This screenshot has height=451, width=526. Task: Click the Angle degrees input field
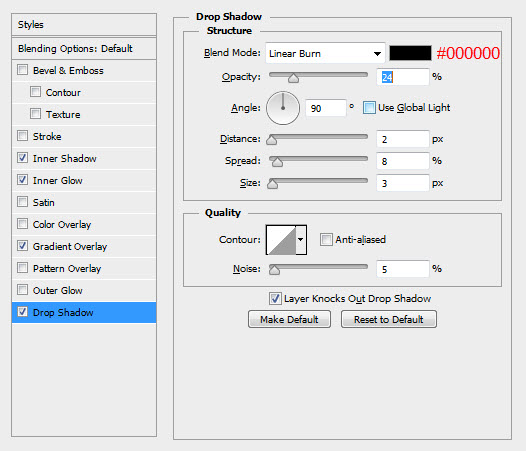tap(326, 108)
